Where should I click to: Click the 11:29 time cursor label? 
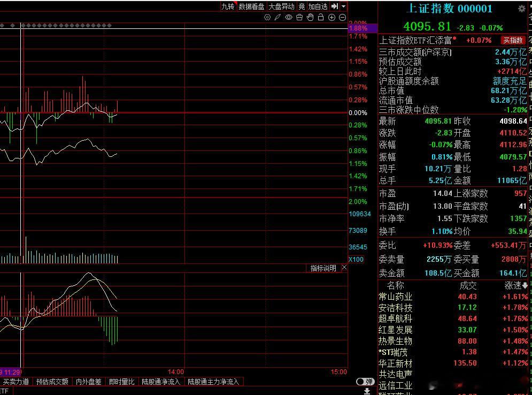point(11,372)
